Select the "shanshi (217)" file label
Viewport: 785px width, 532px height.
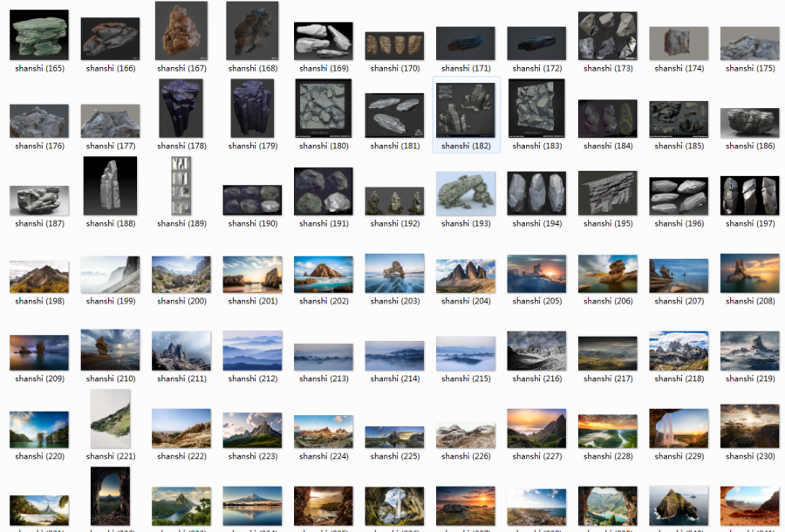click(608, 379)
